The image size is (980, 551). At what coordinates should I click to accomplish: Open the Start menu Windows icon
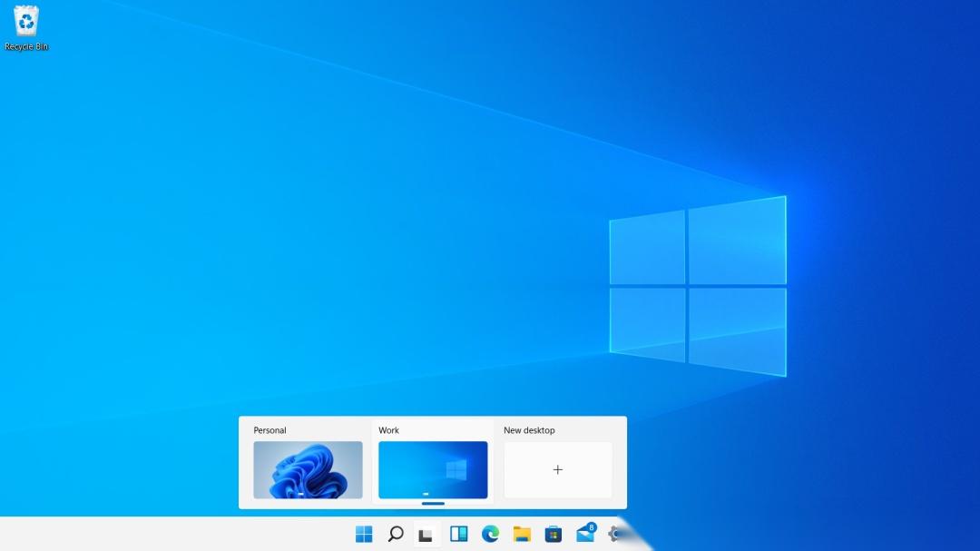tap(364, 534)
